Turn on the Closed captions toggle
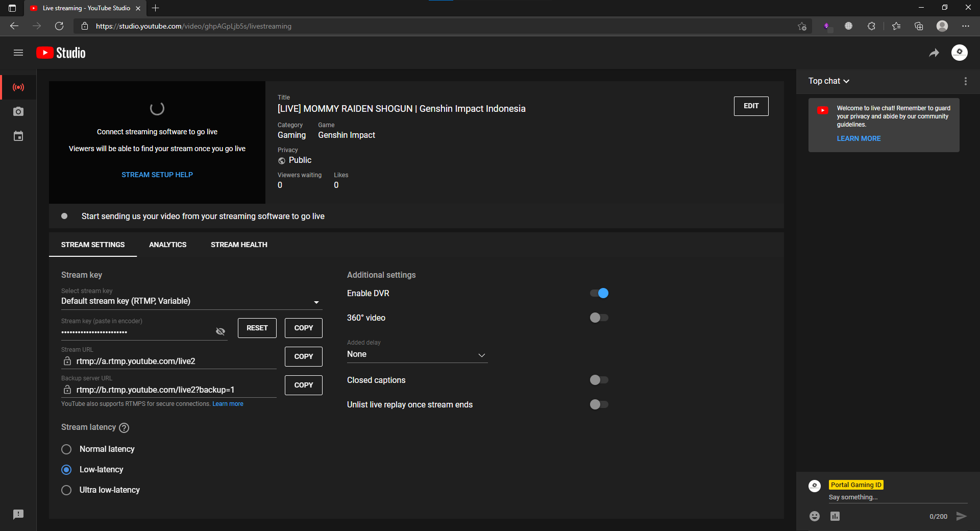Screen dimensions: 980x531 pyautogui.click(x=599, y=380)
